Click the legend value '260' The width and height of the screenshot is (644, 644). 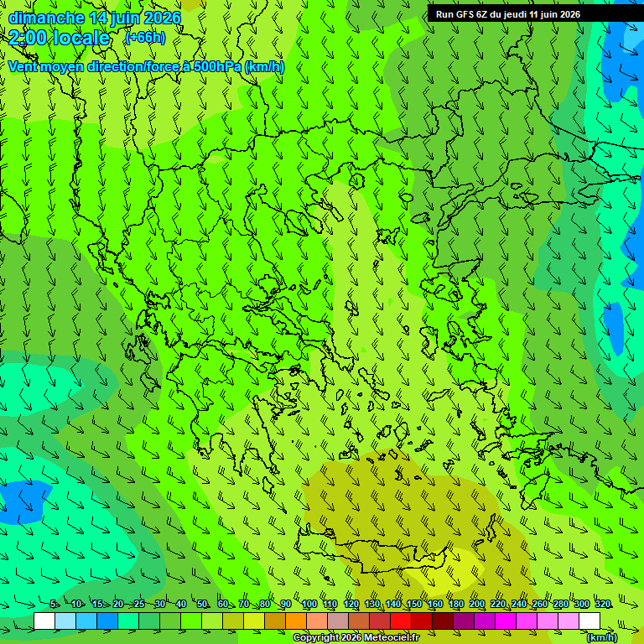tap(540, 604)
